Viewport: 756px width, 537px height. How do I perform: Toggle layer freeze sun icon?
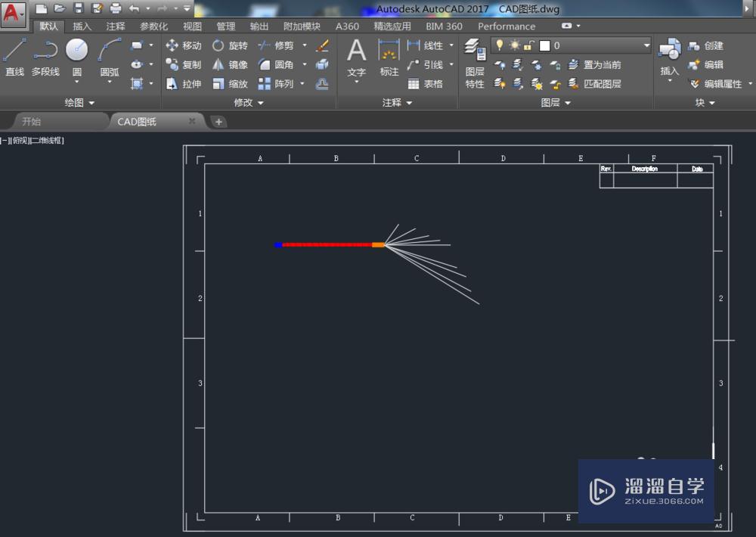pos(515,45)
